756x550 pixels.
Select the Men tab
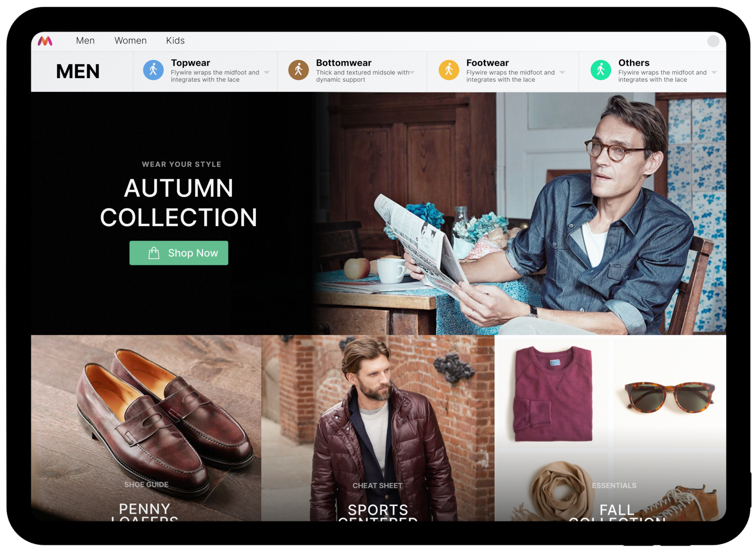[85, 40]
